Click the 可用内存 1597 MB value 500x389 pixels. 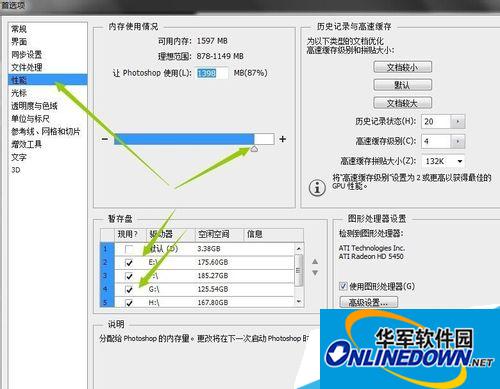pyautogui.click(x=212, y=41)
